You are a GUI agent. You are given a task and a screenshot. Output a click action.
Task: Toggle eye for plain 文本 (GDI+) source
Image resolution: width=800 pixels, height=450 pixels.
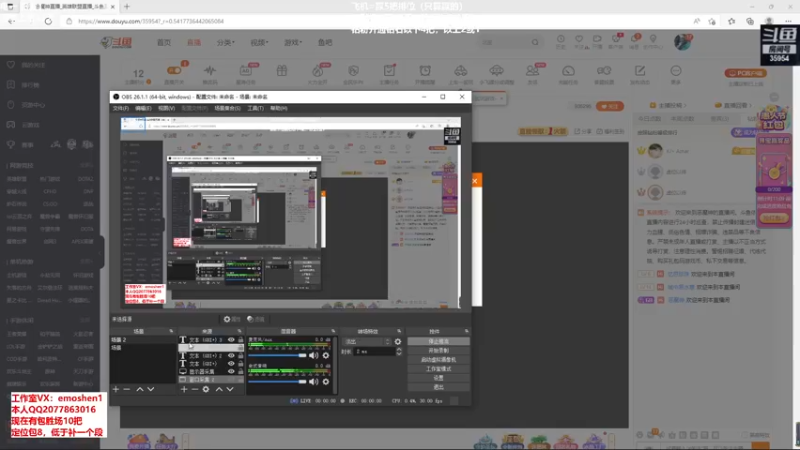pyautogui.click(x=231, y=364)
